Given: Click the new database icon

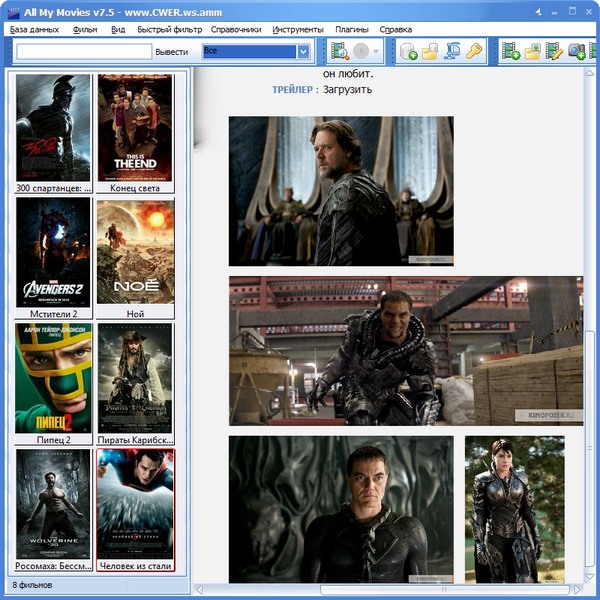Looking at the screenshot, I should [x=408, y=51].
